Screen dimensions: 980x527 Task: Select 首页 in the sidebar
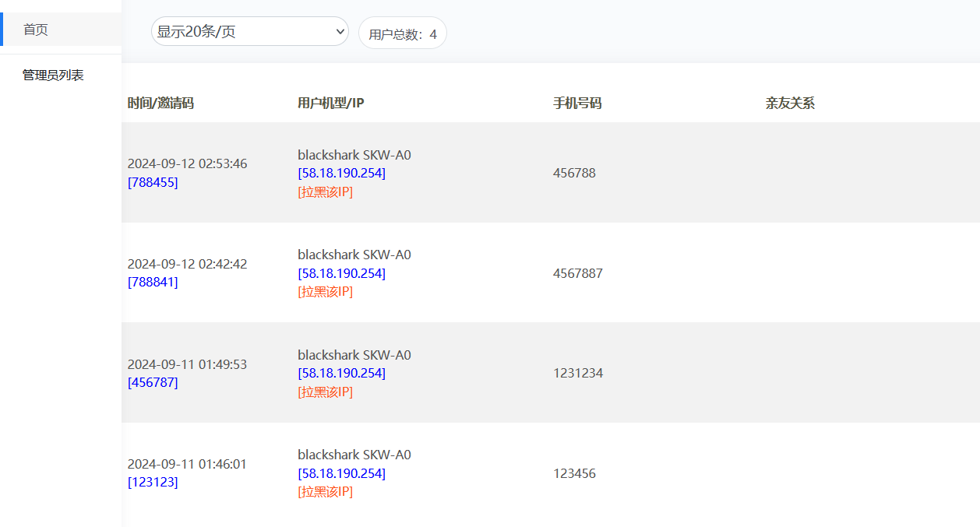click(x=36, y=30)
